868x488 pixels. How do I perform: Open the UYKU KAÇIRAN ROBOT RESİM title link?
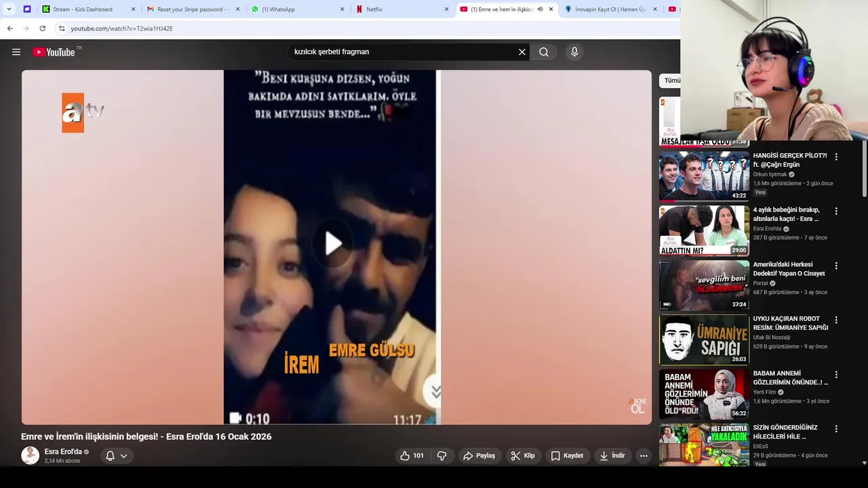tap(791, 323)
